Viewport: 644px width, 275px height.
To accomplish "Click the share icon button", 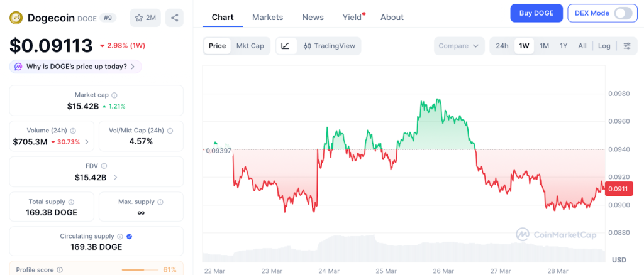I will [174, 18].
